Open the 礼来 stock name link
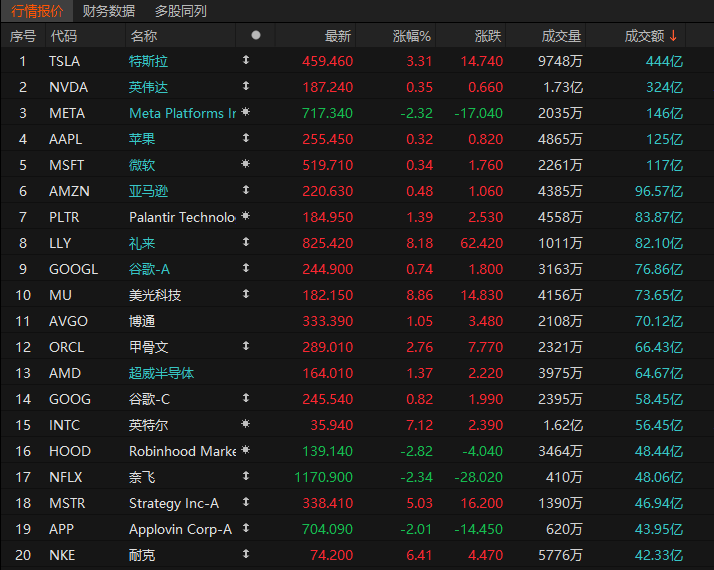 coord(142,243)
